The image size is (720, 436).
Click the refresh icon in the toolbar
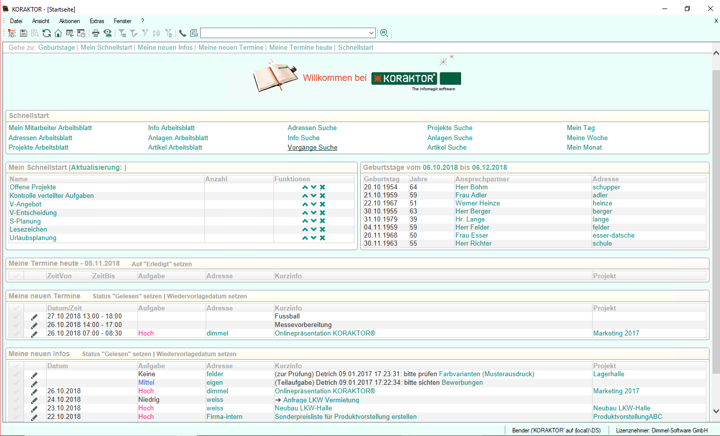click(46, 33)
